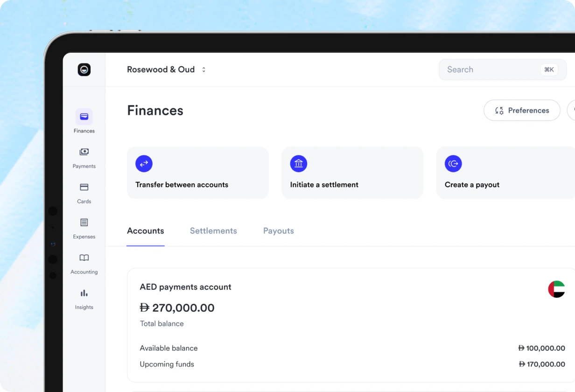The height and width of the screenshot is (392, 575).
Task: Switch to the Settlements tab
Action: (x=213, y=231)
